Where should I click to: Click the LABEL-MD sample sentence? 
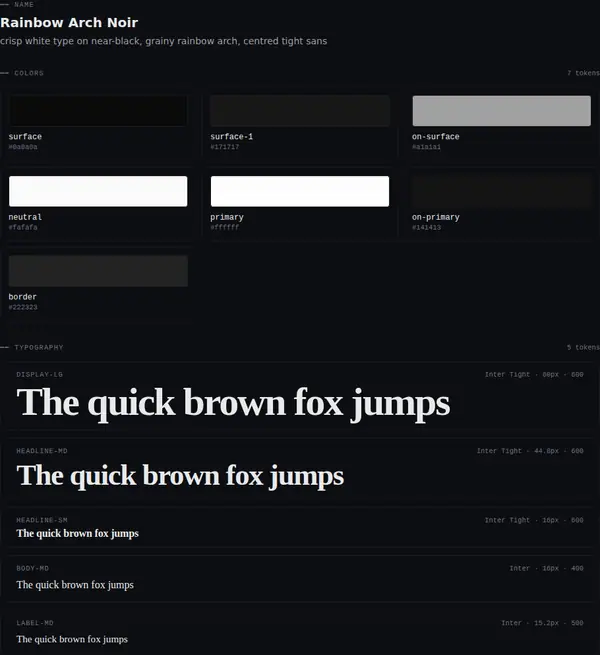[x=72, y=640]
